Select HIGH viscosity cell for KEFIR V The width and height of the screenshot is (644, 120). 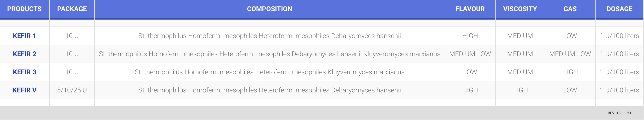point(520,90)
